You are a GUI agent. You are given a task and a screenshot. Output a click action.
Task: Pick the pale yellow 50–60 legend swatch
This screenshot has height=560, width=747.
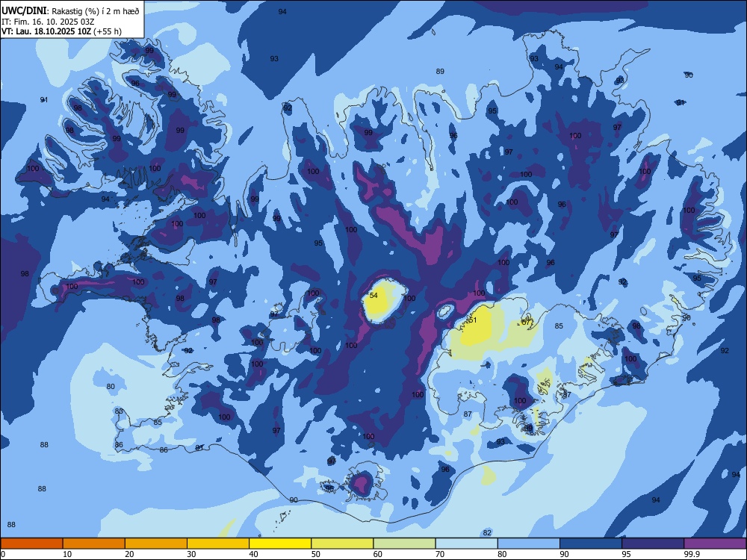click(x=342, y=544)
